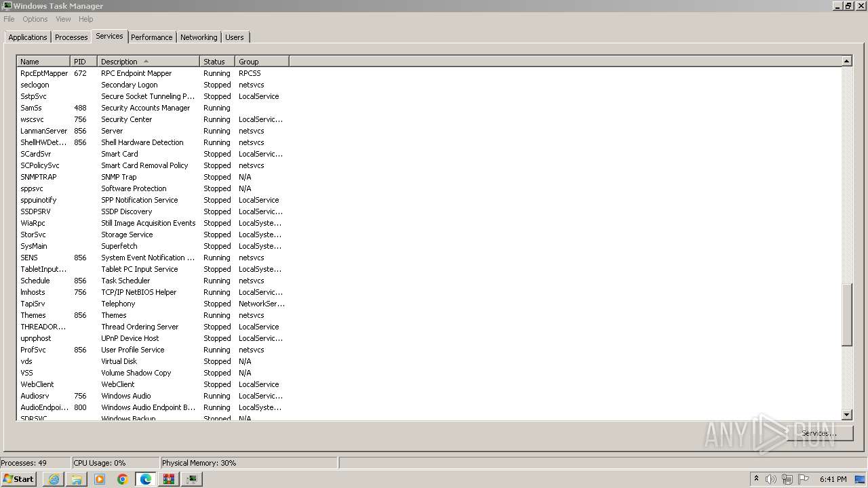Click the scrollbar up arrow
This screenshot has width=868, height=488.
[x=846, y=62]
